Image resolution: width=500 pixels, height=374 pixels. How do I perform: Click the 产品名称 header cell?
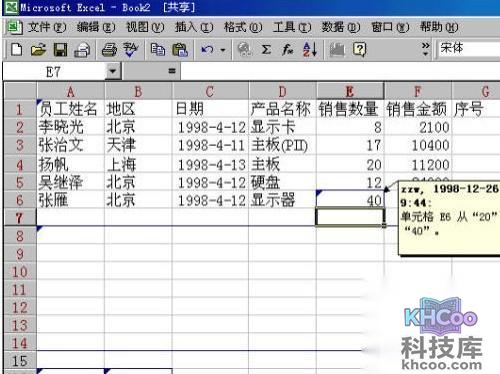pyautogui.click(x=282, y=109)
